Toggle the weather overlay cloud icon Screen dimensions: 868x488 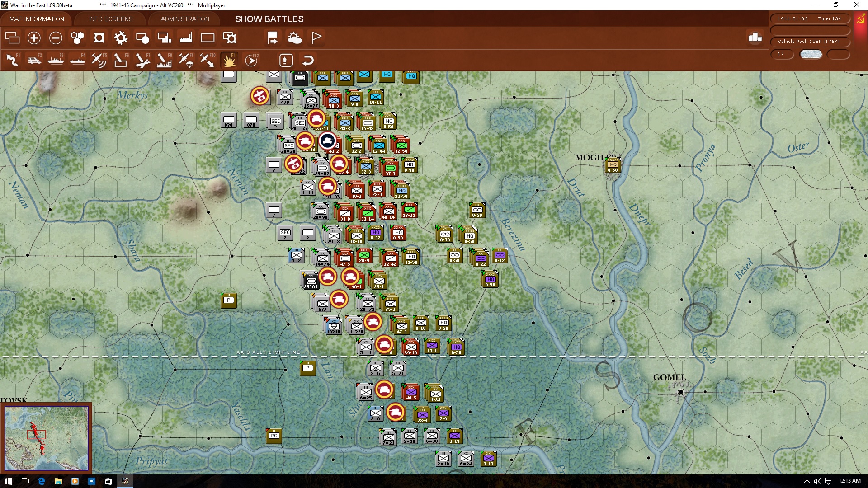tap(295, 38)
